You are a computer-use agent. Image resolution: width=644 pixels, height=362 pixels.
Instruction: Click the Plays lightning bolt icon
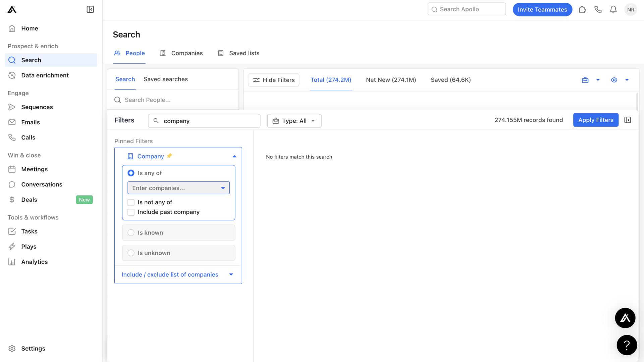pos(12,247)
